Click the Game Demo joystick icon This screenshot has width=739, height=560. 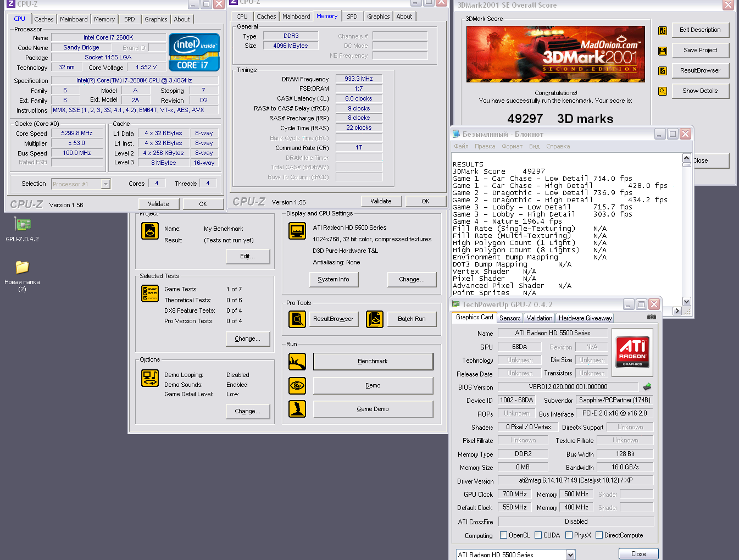click(x=297, y=409)
